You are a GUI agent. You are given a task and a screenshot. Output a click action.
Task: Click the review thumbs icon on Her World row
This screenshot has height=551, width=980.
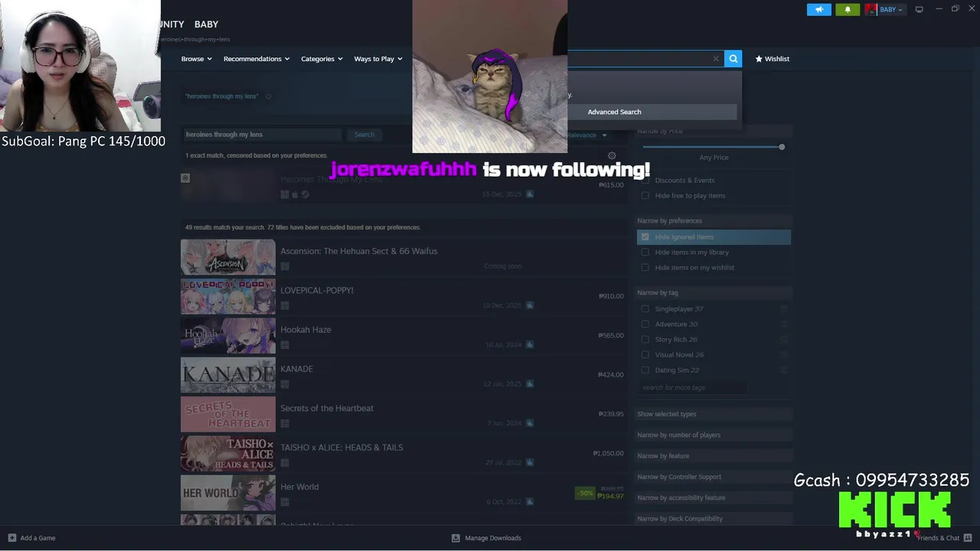529,502
